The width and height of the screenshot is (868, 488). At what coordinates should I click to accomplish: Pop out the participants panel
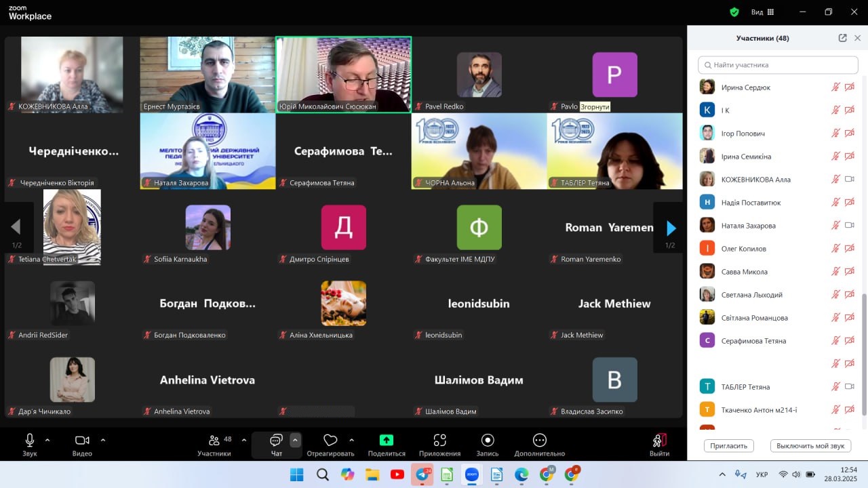842,38
